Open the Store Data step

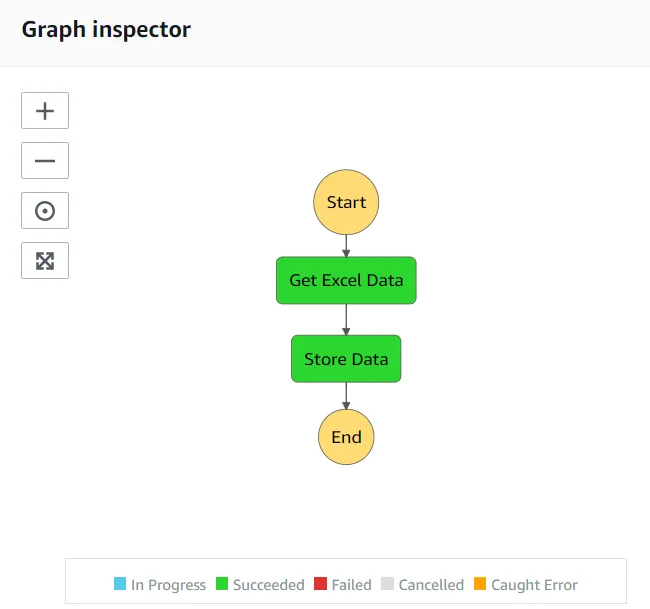click(346, 358)
